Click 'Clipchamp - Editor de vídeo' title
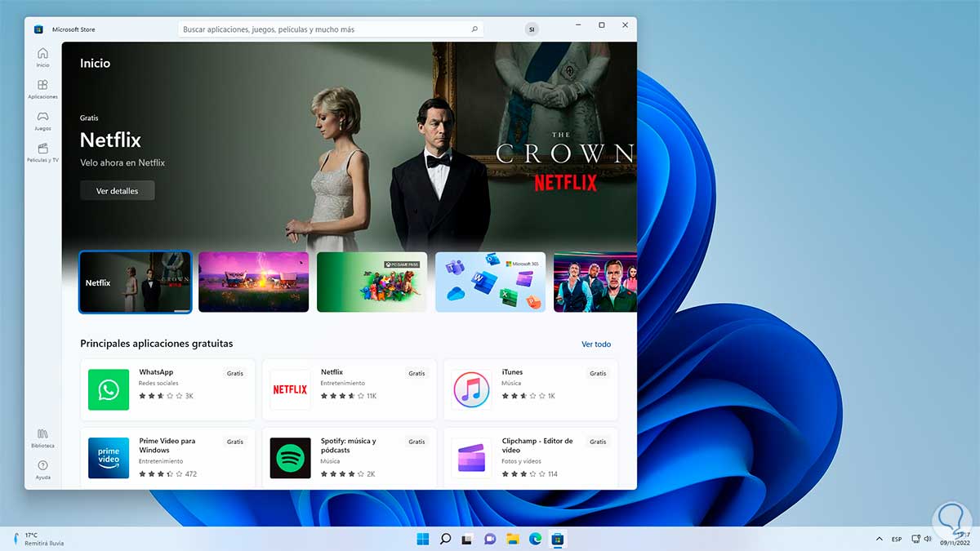 pyautogui.click(x=537, y=446)
